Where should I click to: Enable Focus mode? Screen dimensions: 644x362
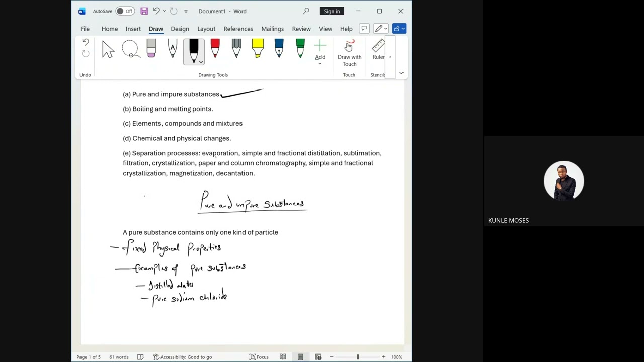(x=259, y=357)
